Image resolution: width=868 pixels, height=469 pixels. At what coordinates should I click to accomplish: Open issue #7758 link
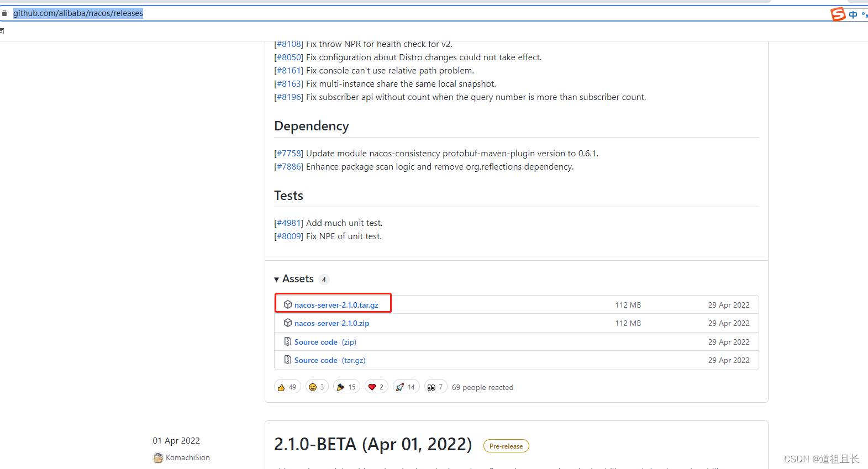coord(288,154)
